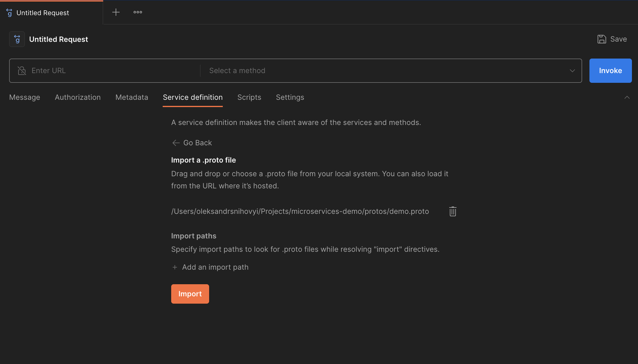Open the Authorization tab
This screenshot has width=638, height=364.
78,97
